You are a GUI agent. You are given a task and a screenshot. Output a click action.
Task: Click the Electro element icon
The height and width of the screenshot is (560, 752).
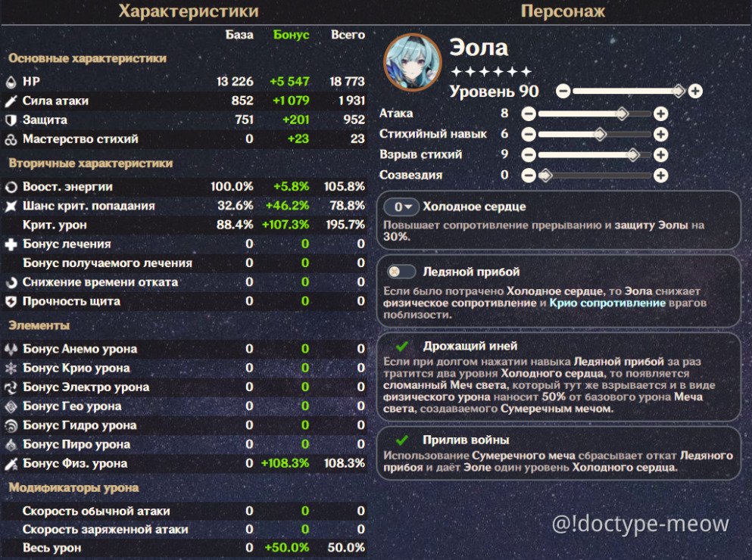pos(11,387)
